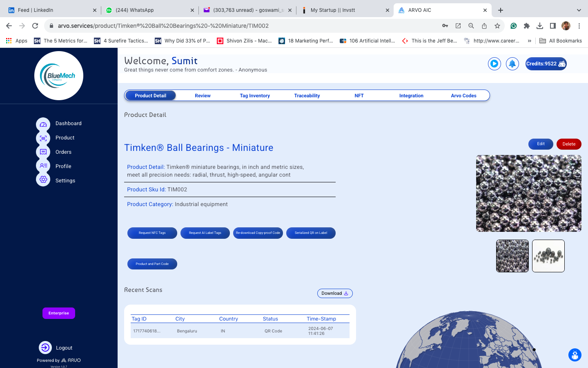Viewport: 588px width, 368px height.
Task: Close the ARVO AIC browser tab
Action: [485, 10]
